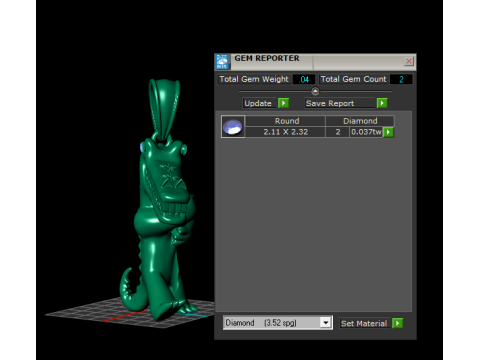This screenshot has height=360, width=480.
Task: Click the Gem Reporter title bar icon
Action: [222, 62]
